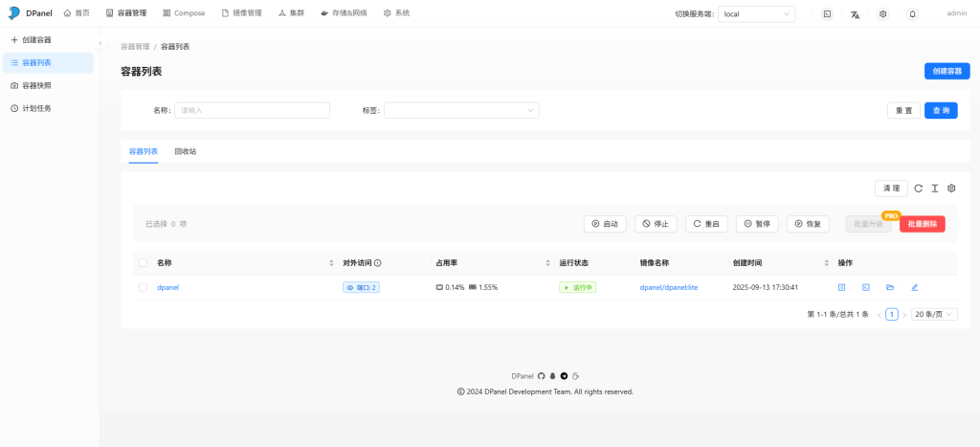Click the edit pencil icon for dpanel
The width and height of the screenshot is (980, 447).
(914, 287)
